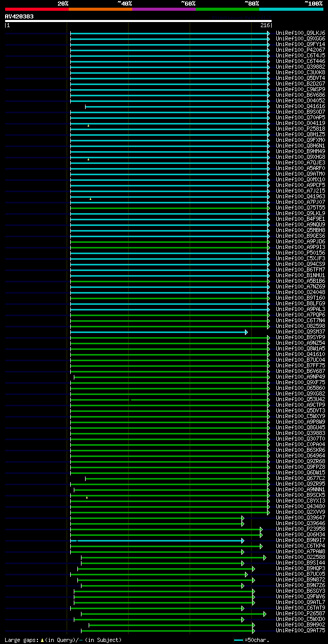328x644 pixels.
Task: Select the UniRef100_A9NP49 label
Action: [300, 377]
